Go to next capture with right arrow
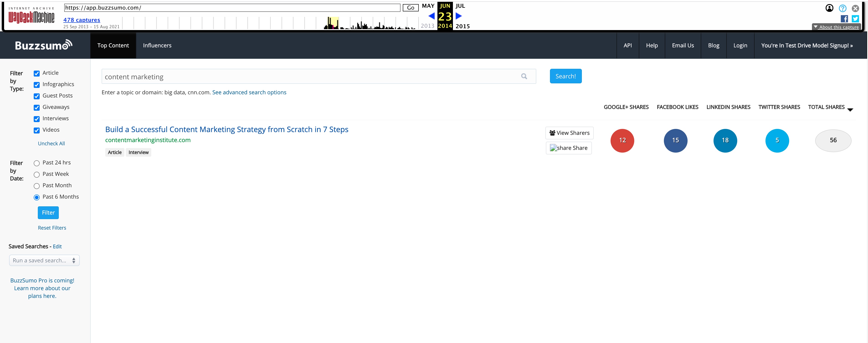 (x=459, y=16)
